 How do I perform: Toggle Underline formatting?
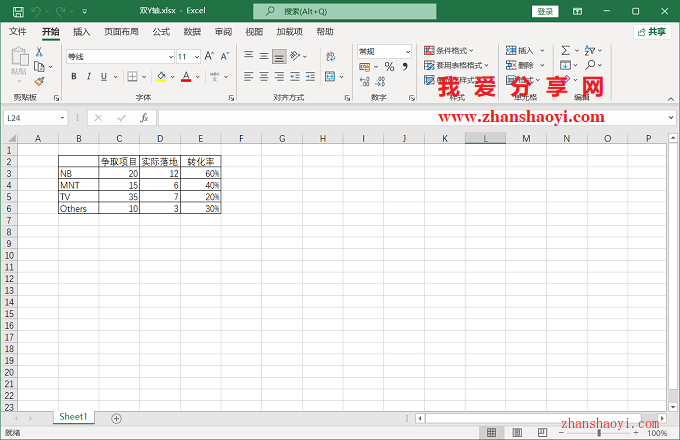coord(104,76)
